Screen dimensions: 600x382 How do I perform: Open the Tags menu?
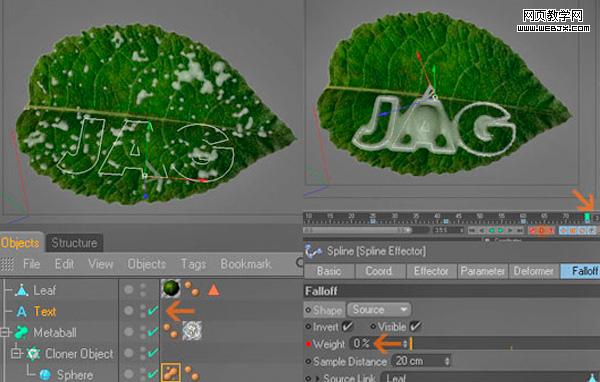(194, 264)
